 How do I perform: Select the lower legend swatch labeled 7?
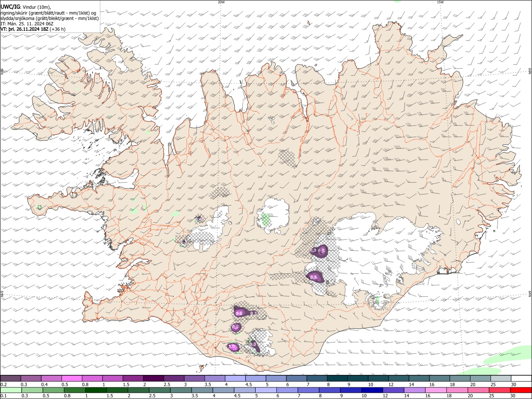(308, 390)
